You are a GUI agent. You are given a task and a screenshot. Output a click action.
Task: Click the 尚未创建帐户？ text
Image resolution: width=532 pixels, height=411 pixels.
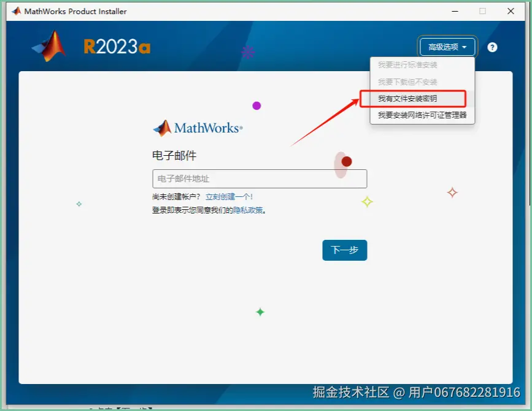coord(176,197)
